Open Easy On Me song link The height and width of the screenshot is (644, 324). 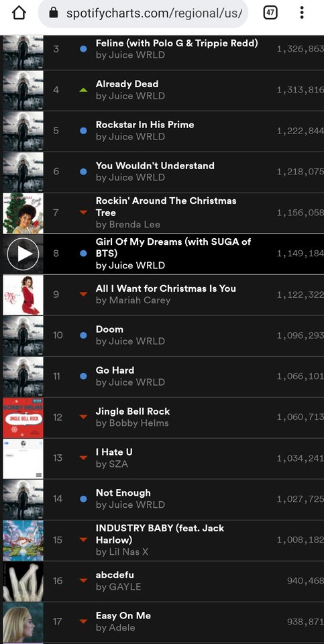[x=123, y=615]
